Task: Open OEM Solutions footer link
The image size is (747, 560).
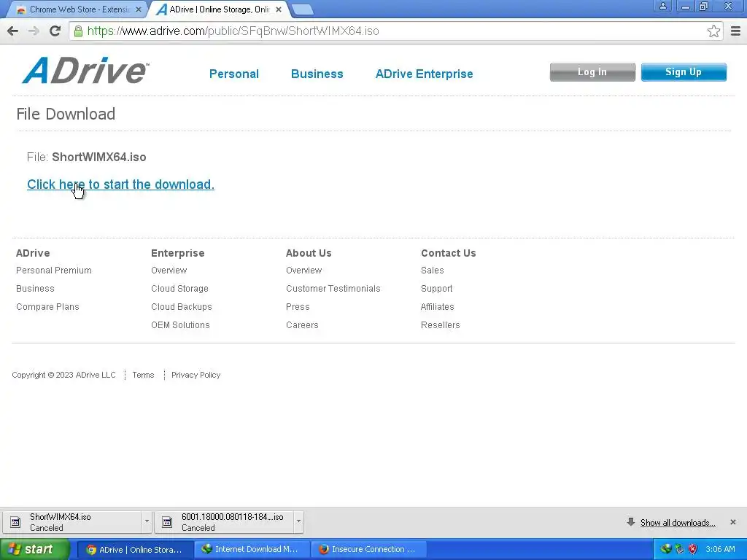Action: click(180, 324)
